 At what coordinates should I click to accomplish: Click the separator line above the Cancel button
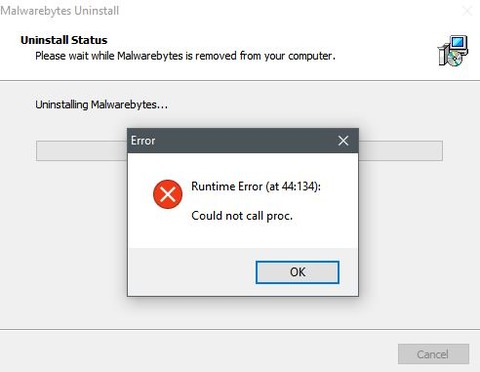point(240,330)
